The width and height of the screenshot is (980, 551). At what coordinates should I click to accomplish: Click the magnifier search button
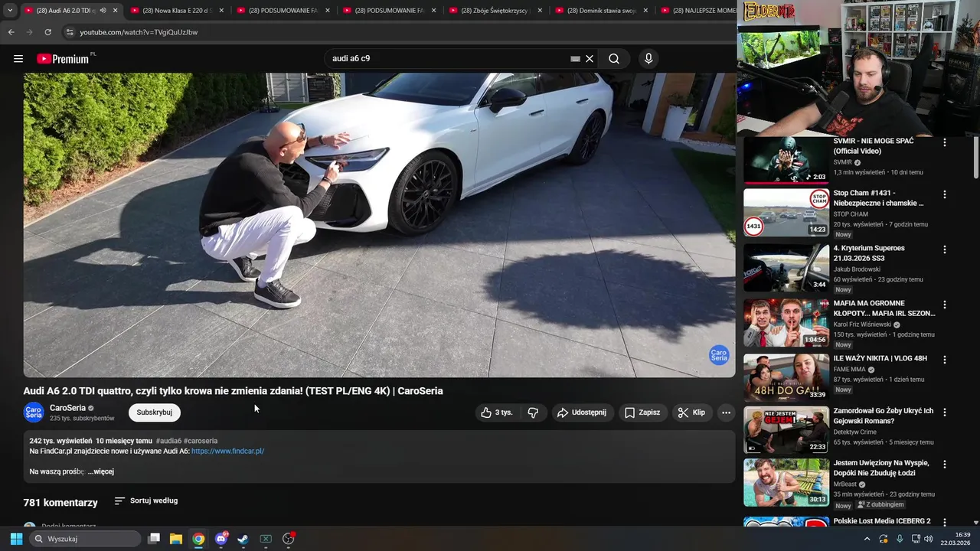point(614,59)
